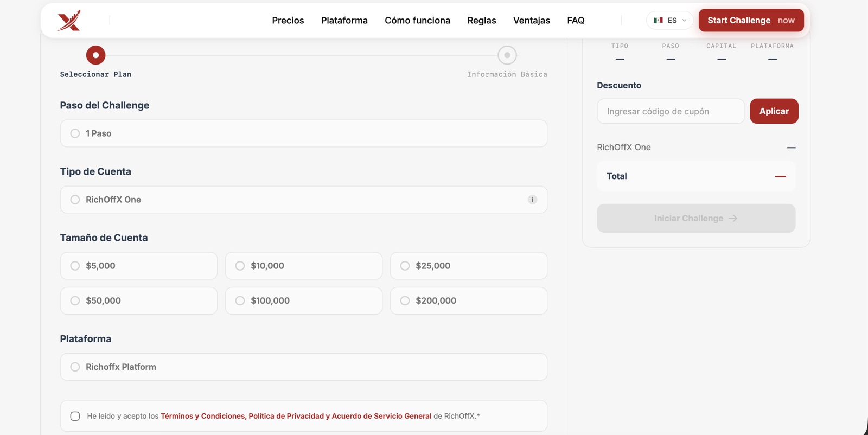Click the CAPITAL summary label
This screenshot has width=868, height=435.
(722, 46)
